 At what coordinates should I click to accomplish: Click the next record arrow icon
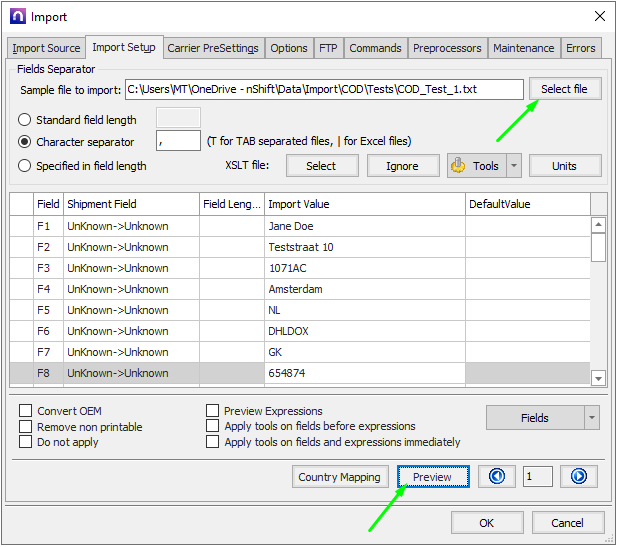[578, 477]
